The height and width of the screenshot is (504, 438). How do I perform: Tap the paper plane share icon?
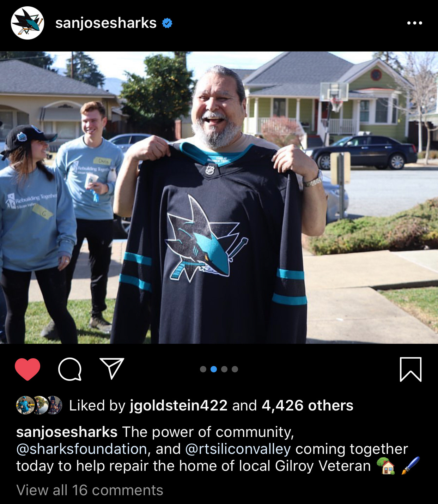tap(112, 368)
